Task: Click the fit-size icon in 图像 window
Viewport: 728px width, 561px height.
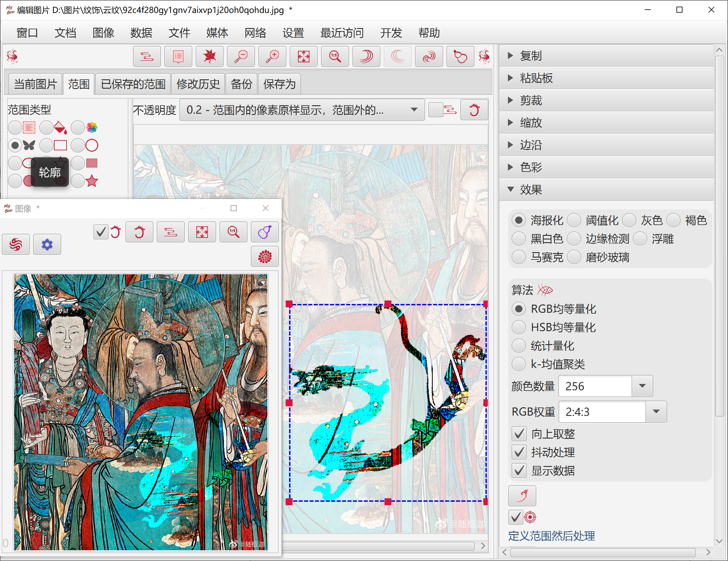Action: [202, 232]
